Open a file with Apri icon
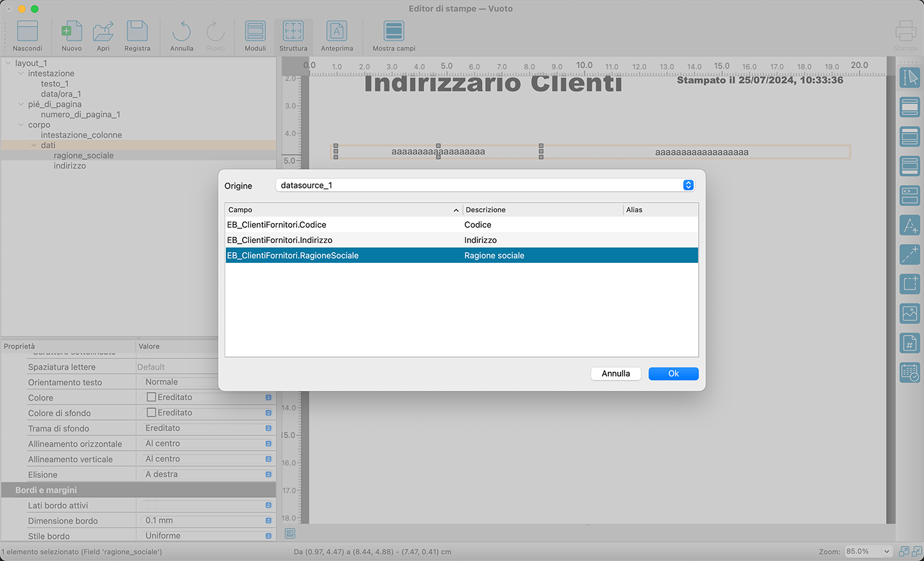924x561 pixels. click(103, 31)
